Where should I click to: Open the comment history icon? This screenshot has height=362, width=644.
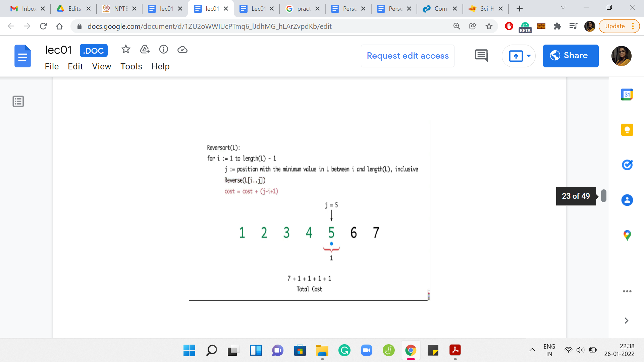(481, 56)
